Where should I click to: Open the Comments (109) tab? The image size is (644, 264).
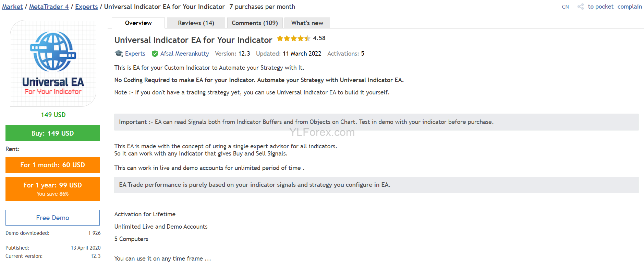point(255,23)
